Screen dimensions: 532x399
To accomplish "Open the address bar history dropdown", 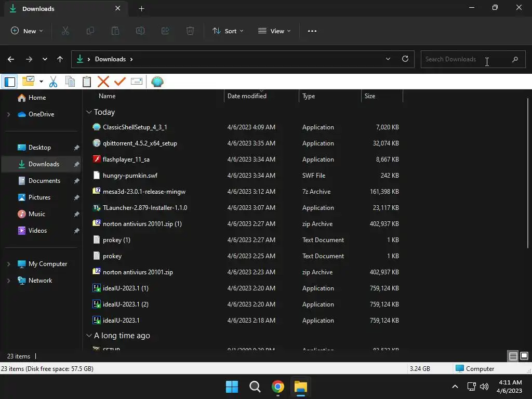I will point(388,59).
